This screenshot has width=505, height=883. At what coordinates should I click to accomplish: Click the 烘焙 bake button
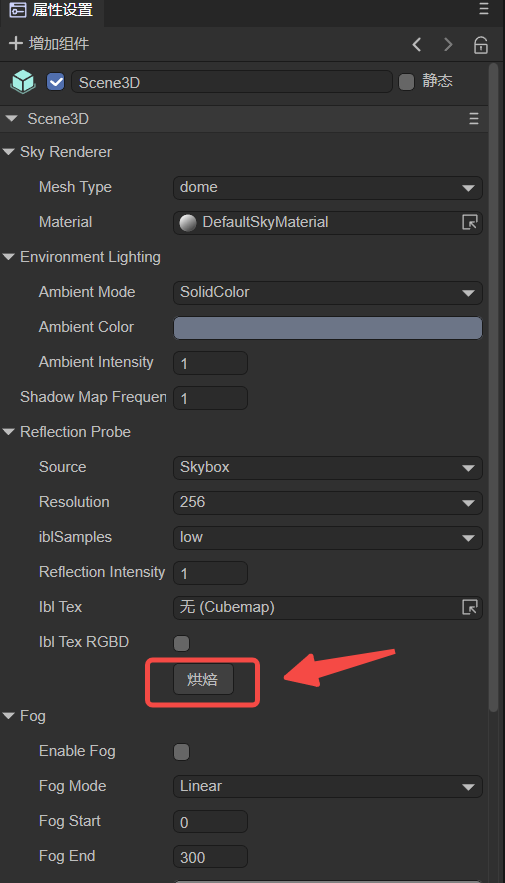coord(203,679)
